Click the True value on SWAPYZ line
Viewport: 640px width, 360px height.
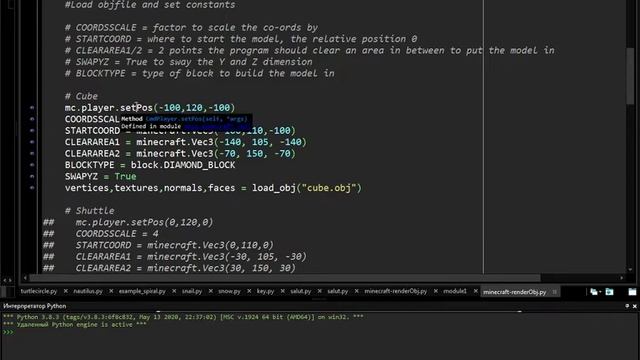click(125, 176)
